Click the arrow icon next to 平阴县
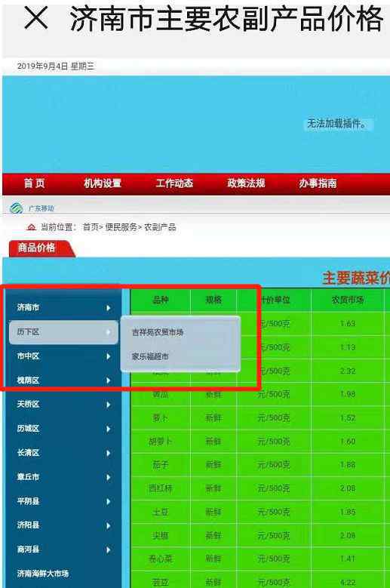The width and height of the screenshot is (390, 588). tap(109, 502)
